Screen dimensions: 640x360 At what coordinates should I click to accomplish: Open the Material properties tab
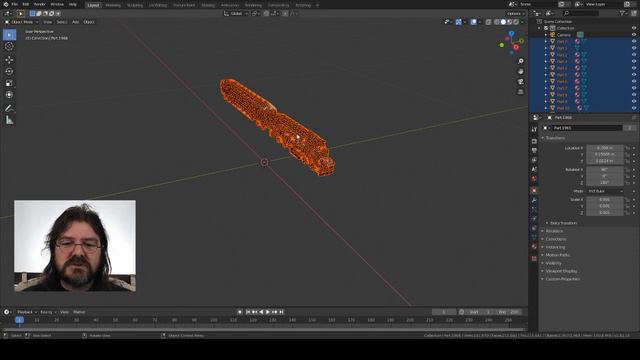click(x=534, y=247)
